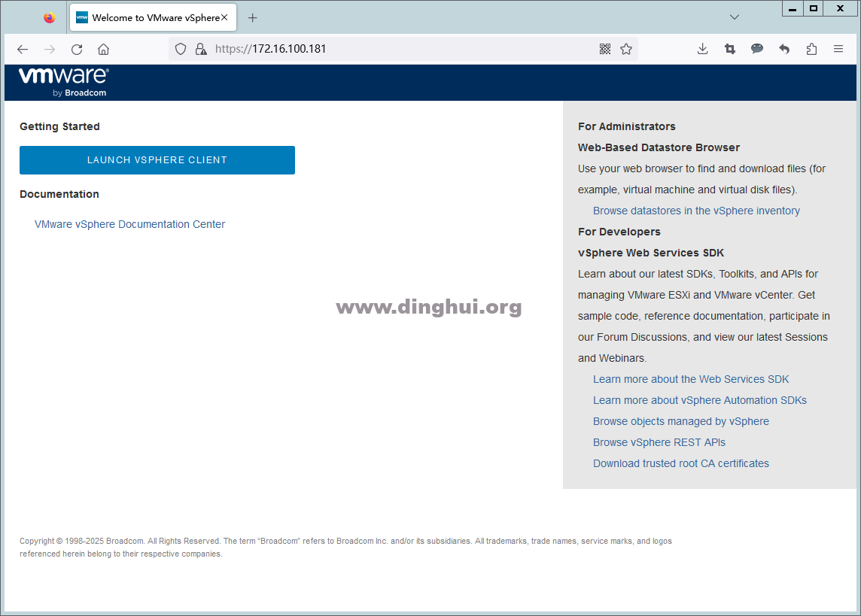Download trusted root CA certificates
The width and height of the screenshot is (861, 616).
click(x=680, y=463)
